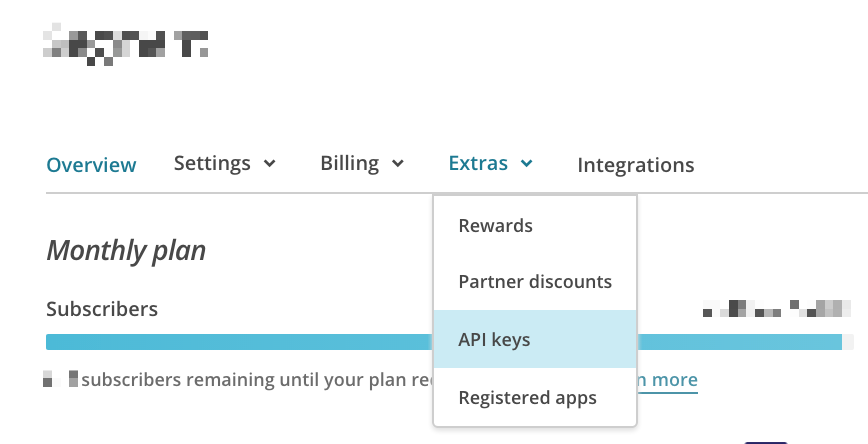The image size is (868, 444).
Task: Click the Extras menu label
Action: pos(478,163)
